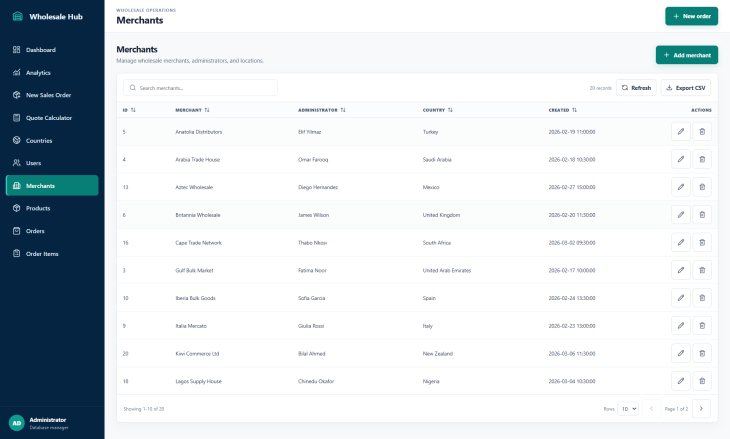The height and width of the screenshot is (439, 730).
Task: Navigate to Countries in sidebar
Action: point(52,141)
